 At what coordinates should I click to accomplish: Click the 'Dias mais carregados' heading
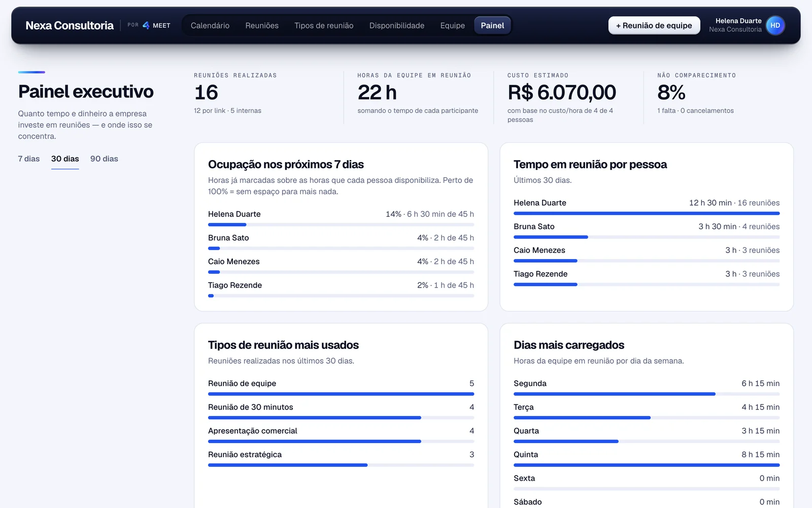pos(569,345)
